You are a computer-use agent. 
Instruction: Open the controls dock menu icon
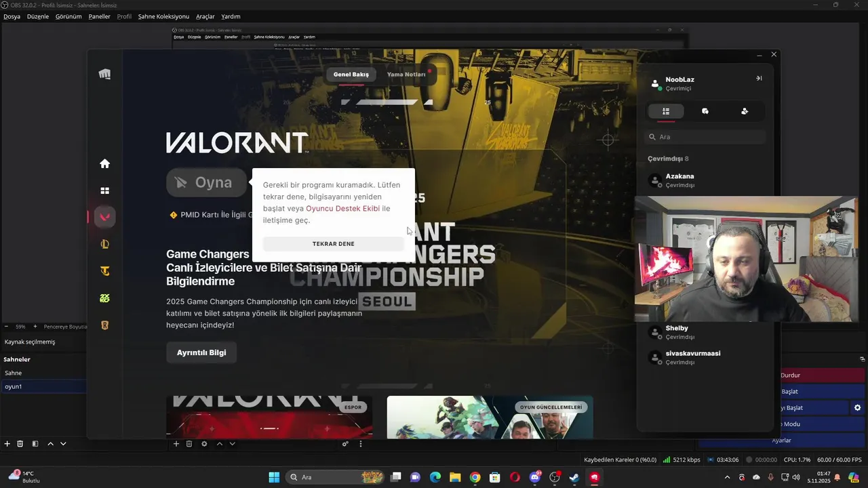863,359
